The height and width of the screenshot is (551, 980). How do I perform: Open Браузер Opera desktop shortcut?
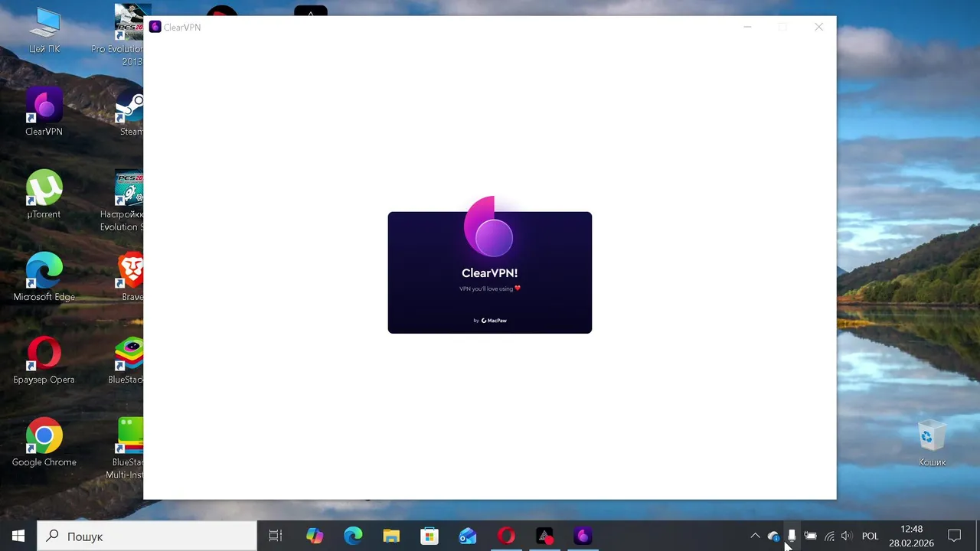[x=44, y=360]
